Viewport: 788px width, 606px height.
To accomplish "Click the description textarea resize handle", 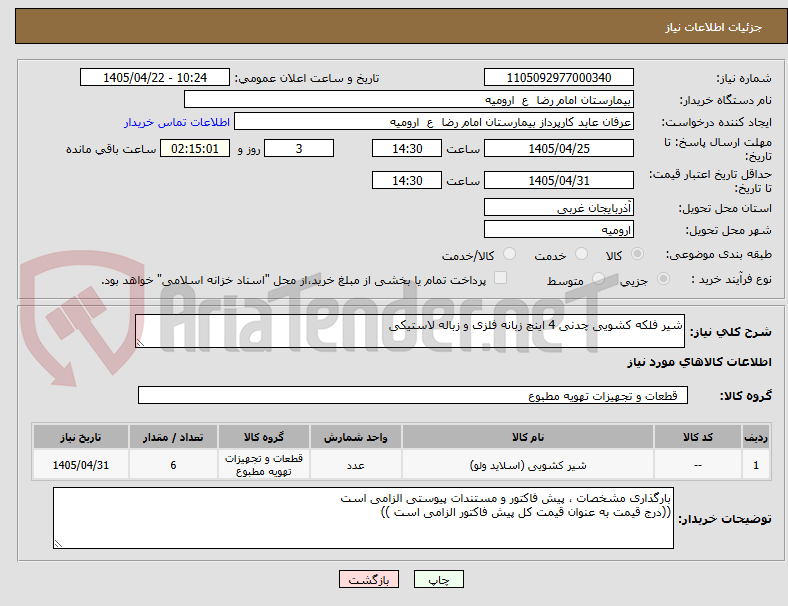I will pos(140,342).
